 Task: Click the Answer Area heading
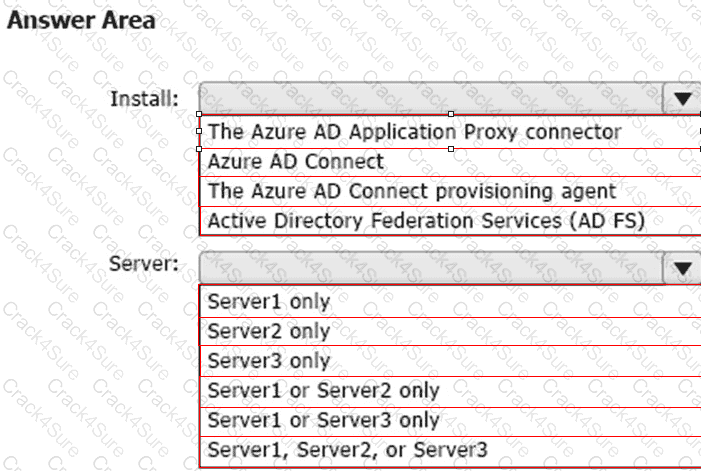point(81,20)
